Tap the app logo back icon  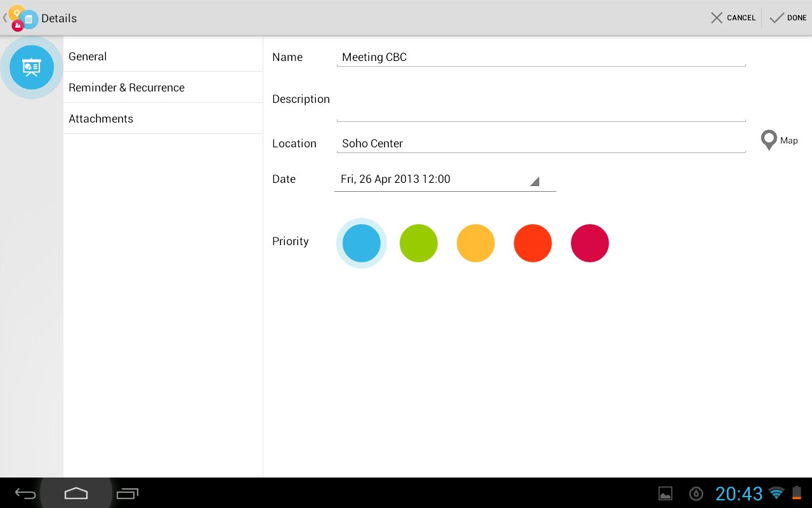[x=22, y=18]
